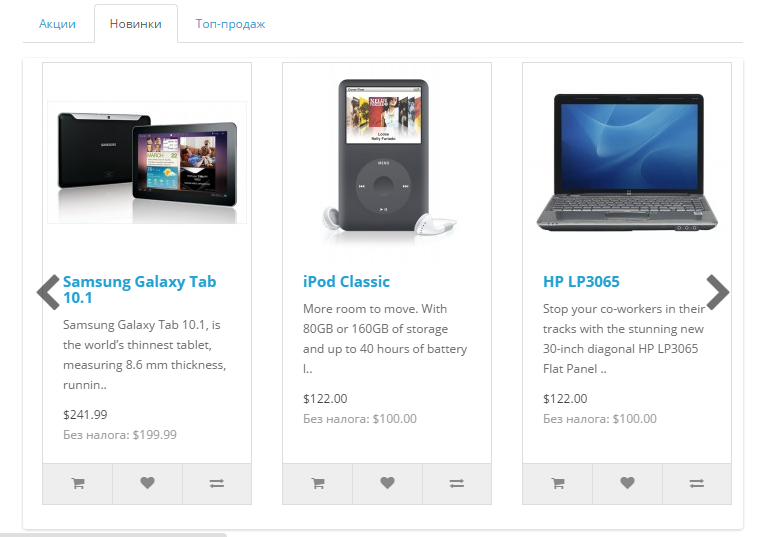This screenshot has height=537, width=777.
Task: Select the Новинки tab
Action: [136, 24]
